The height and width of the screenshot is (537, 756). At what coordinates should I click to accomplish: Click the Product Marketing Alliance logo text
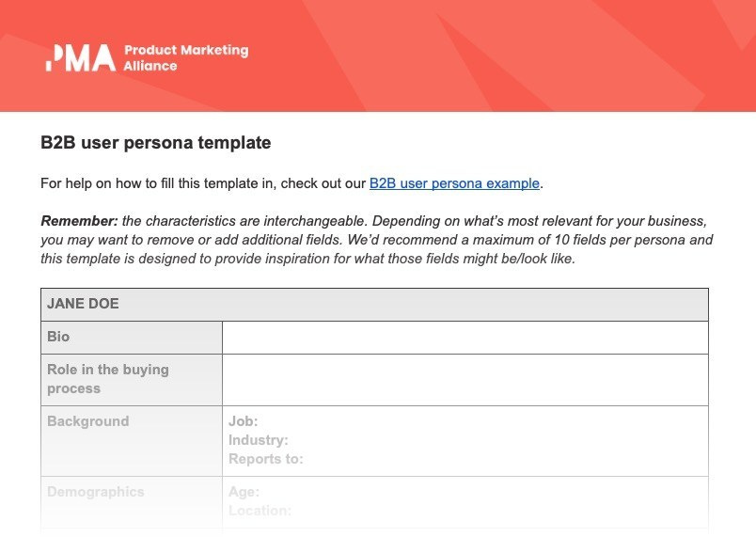tap(186, 58)
